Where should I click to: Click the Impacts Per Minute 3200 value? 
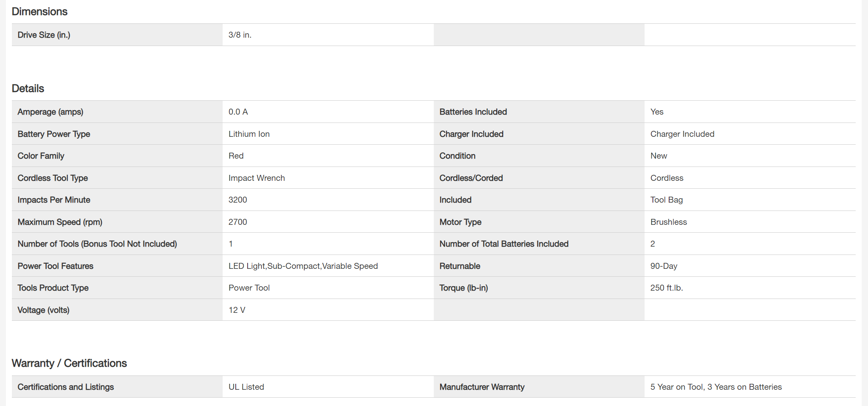[238, 200]
